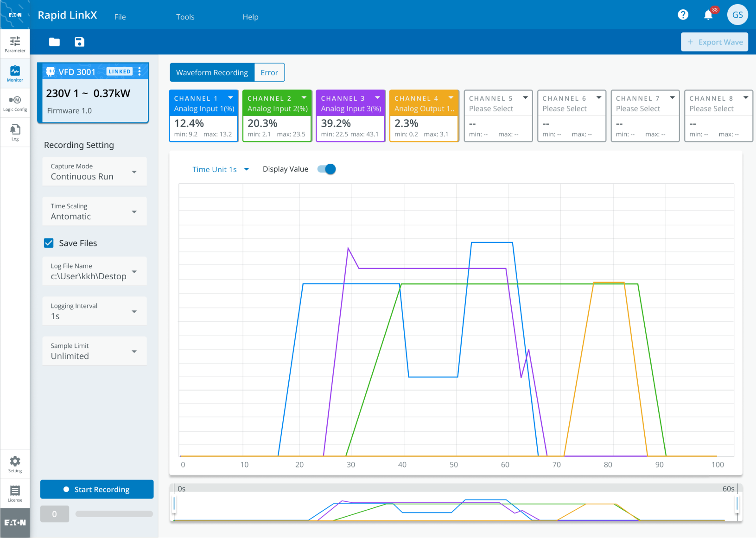Expand the Logging Interval dropdown
Viewport: 756px width, 538px height.
[95, 311]
